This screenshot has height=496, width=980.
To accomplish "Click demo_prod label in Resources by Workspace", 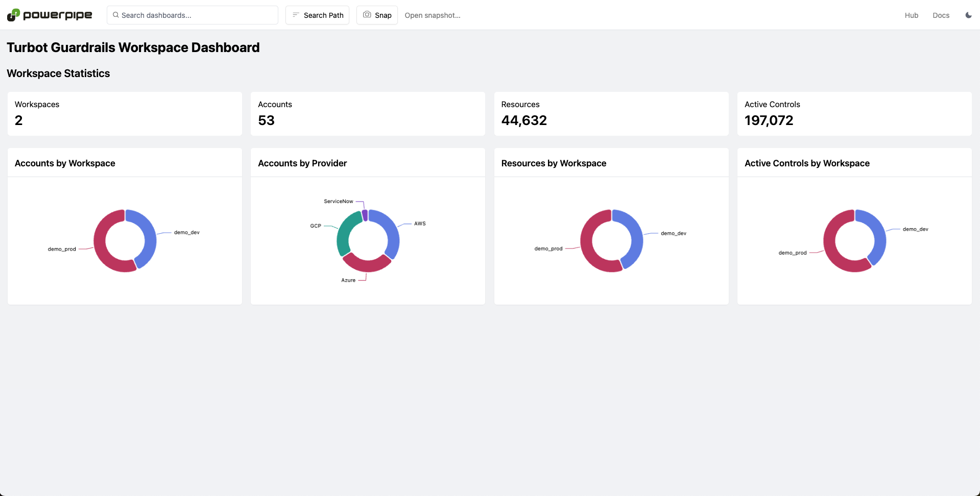I will coord(548,249).
